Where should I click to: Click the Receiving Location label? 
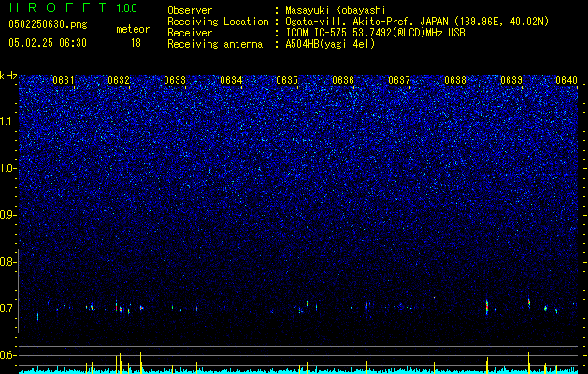point(218,22)
